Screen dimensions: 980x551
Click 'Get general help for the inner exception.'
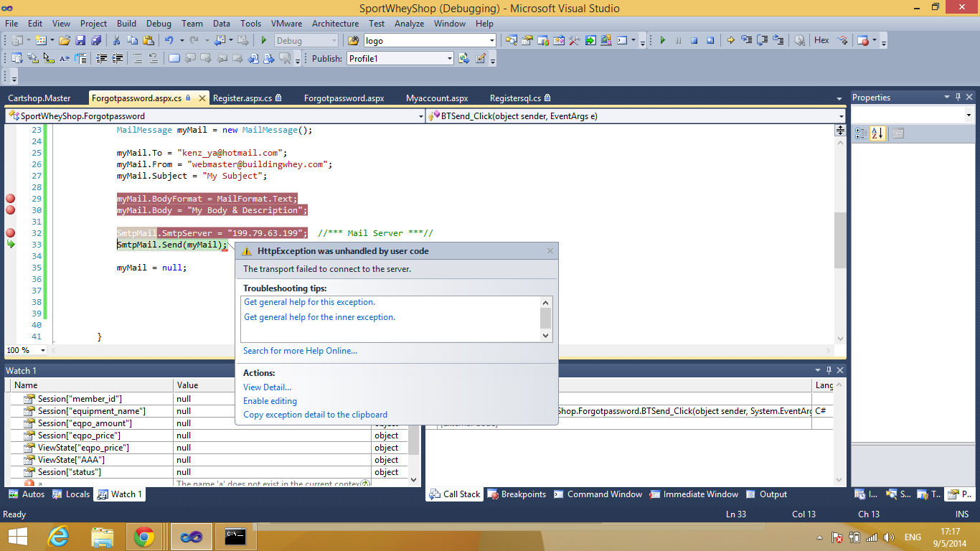click(x=319, y=317)
